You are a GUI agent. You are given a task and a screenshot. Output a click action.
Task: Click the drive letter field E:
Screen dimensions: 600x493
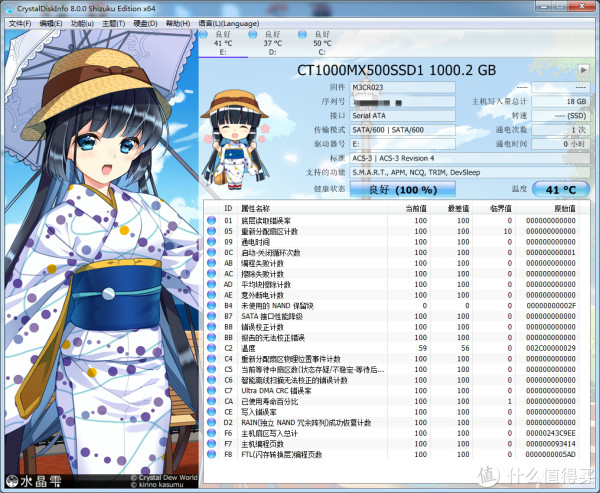point(403,144)
